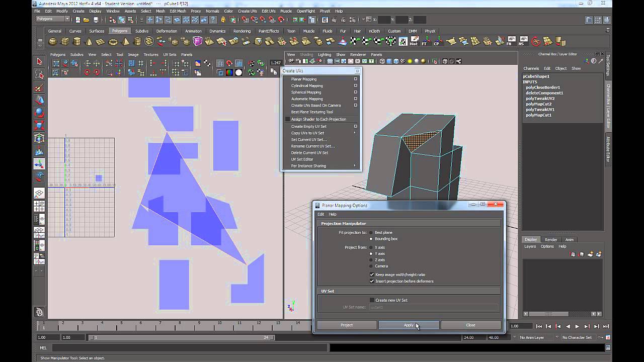Click the Project button in dialog
Screen dimensions: 644x362
click(x=347, y=325)
